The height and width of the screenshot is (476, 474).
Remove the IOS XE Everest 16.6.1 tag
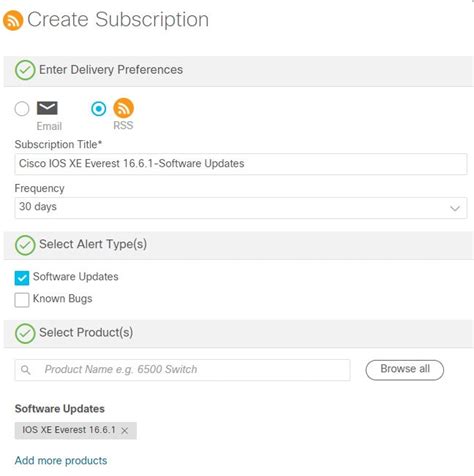(125, 431)
